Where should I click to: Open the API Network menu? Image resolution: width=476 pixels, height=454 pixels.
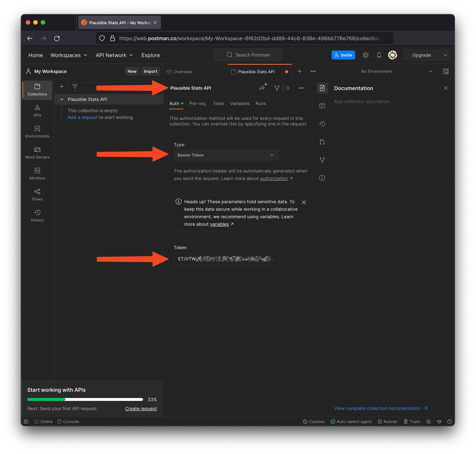tap(114, 55)
